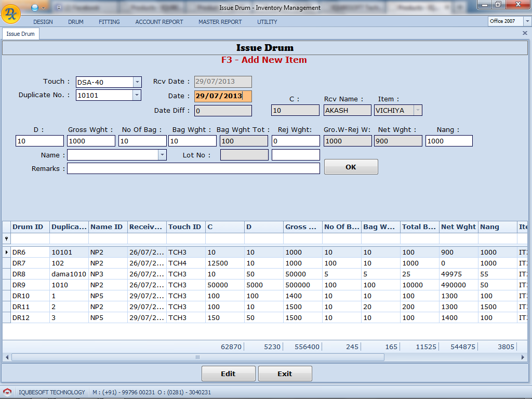The width and height of the screenshot is (532, 399).
Task: Expand the Touch dropdown showing DSA-40
Action: click(137, 82)
